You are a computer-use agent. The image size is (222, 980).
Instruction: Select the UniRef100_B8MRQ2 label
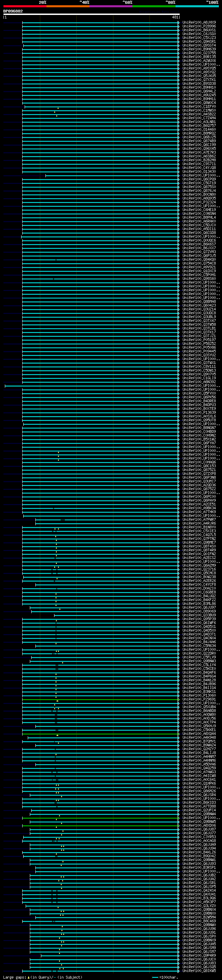[199, 133]
